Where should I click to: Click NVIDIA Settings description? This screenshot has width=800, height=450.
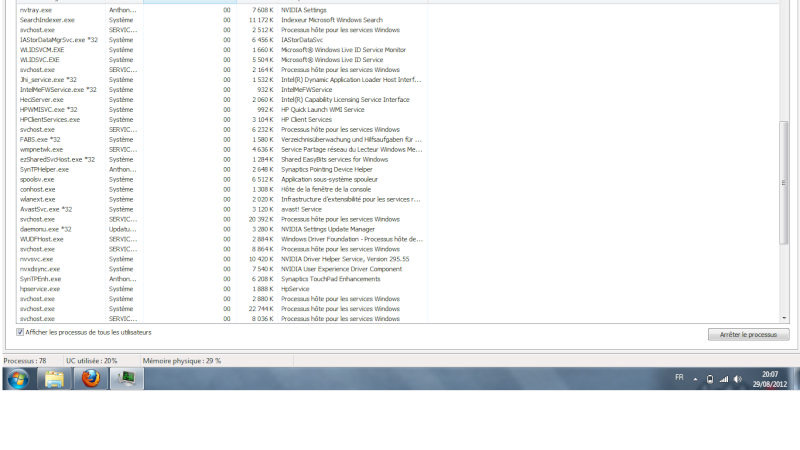click(x=304, y=10)
